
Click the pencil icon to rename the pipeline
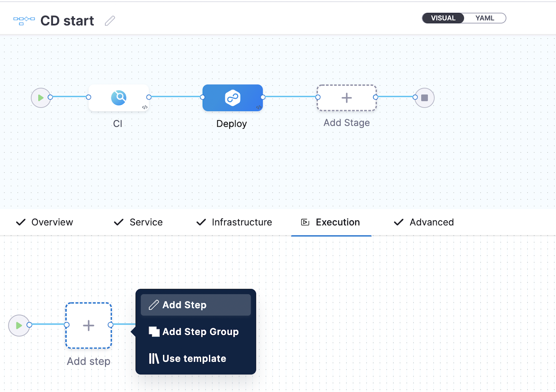tap(109, 20)
